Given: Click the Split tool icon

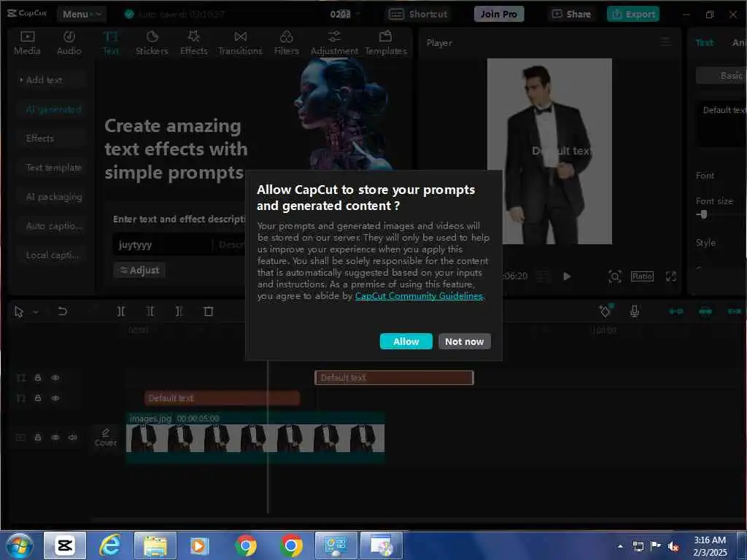Looking at the screenshot, I should pos(121,311).
